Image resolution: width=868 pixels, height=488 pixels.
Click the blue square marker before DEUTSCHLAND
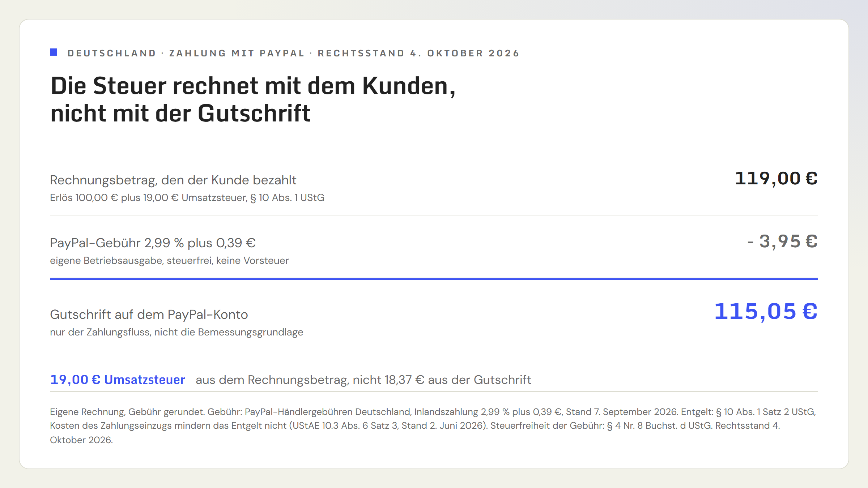click(54, 52)
